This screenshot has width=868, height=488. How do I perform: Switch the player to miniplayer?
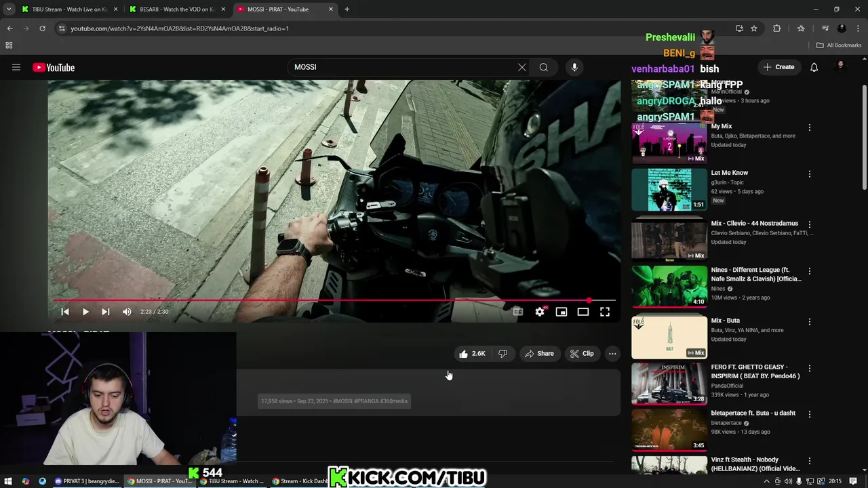(x=561, y=312)
